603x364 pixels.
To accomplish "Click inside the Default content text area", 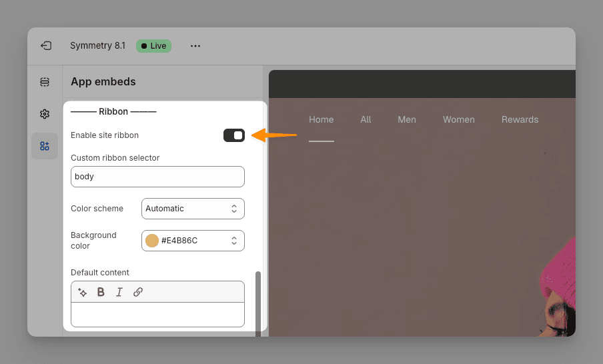I will [157, 315].
